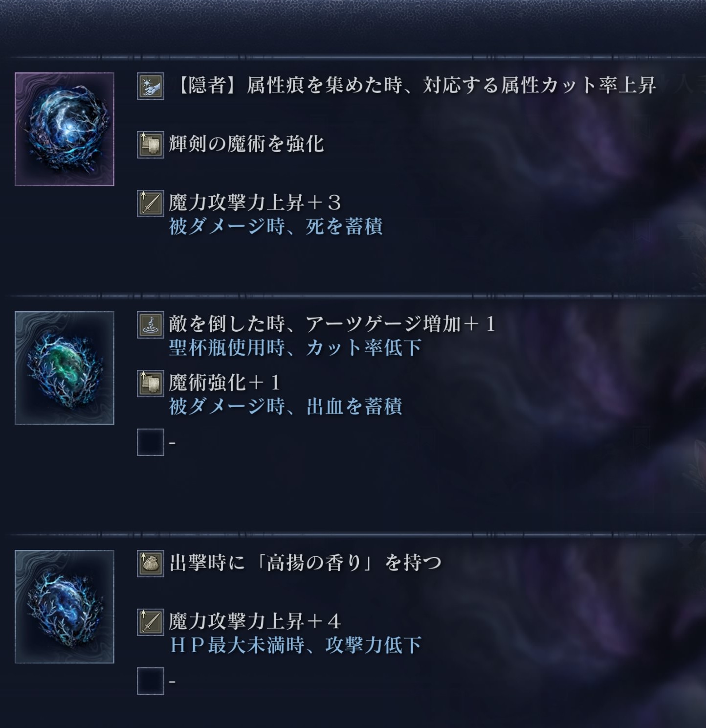The height and width of the screenshot is (728, 706).
Task: Click the 輝剣の魔術を強化 effect label
Action: point(246,144)
